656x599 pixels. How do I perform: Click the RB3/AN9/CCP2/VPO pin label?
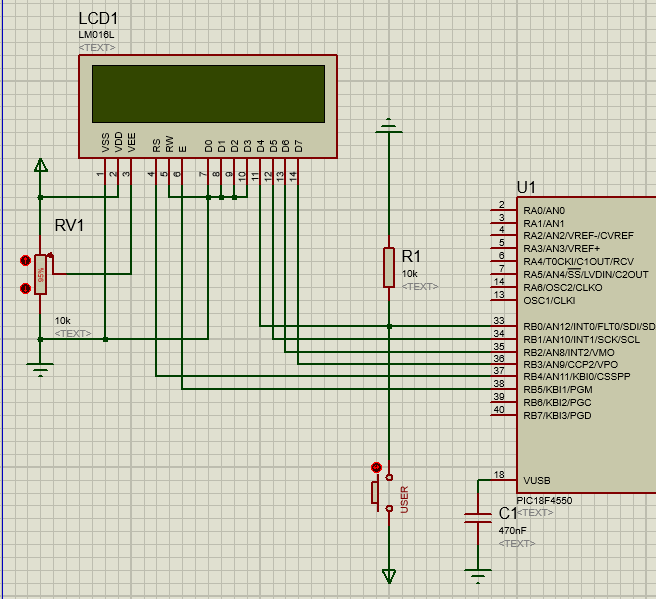point(571,364)
